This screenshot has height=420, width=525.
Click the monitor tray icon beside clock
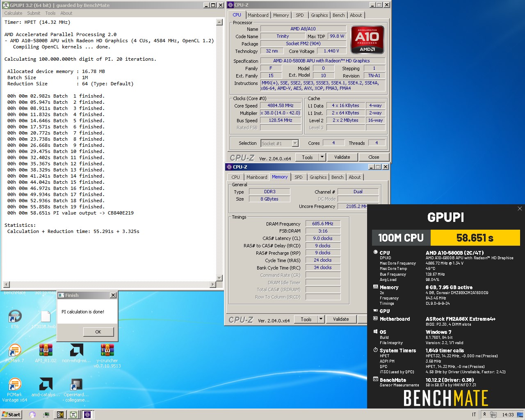[x=520, y=415]
